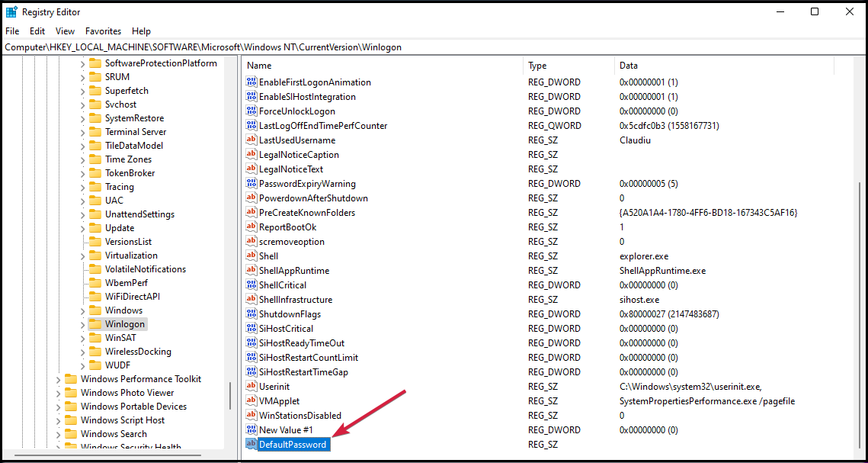Image resolution: width=868 pixels, height=463 pixels.
Task: Click the QWORD icon for LastLogOffEndTimePerfCounter
Action: (251, 125)
